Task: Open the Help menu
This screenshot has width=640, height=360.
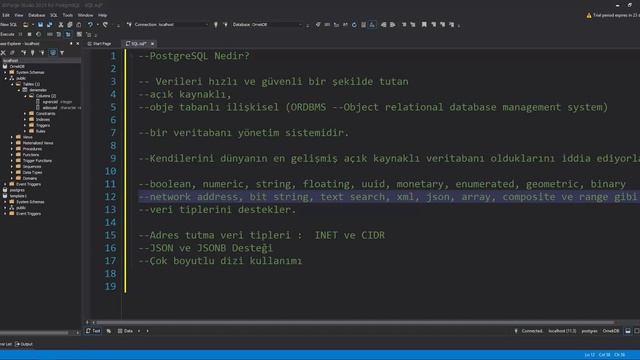Action: [x=102, y=15]
